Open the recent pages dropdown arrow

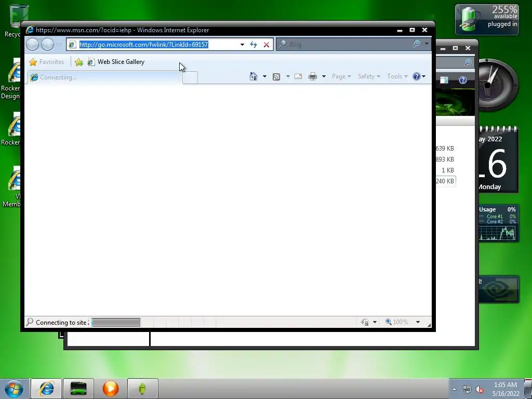(59, 45)
